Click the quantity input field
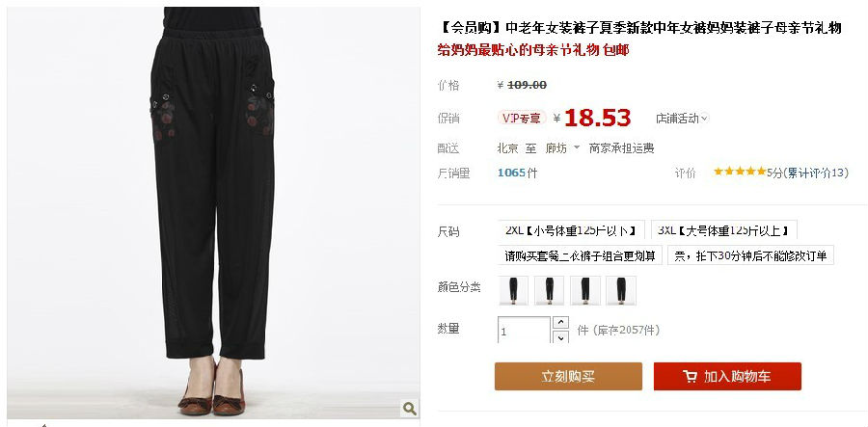This screenshot has width=868, height=427. (524, 331)
